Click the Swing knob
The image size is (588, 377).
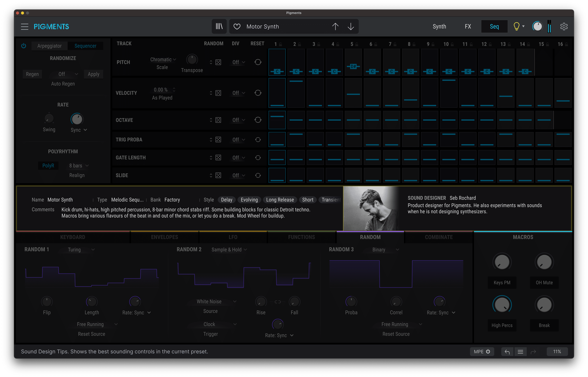(x=49, y=119)
